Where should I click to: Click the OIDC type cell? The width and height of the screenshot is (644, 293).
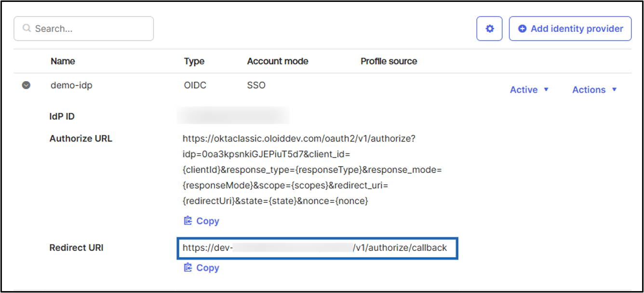[x=195, y=85]
